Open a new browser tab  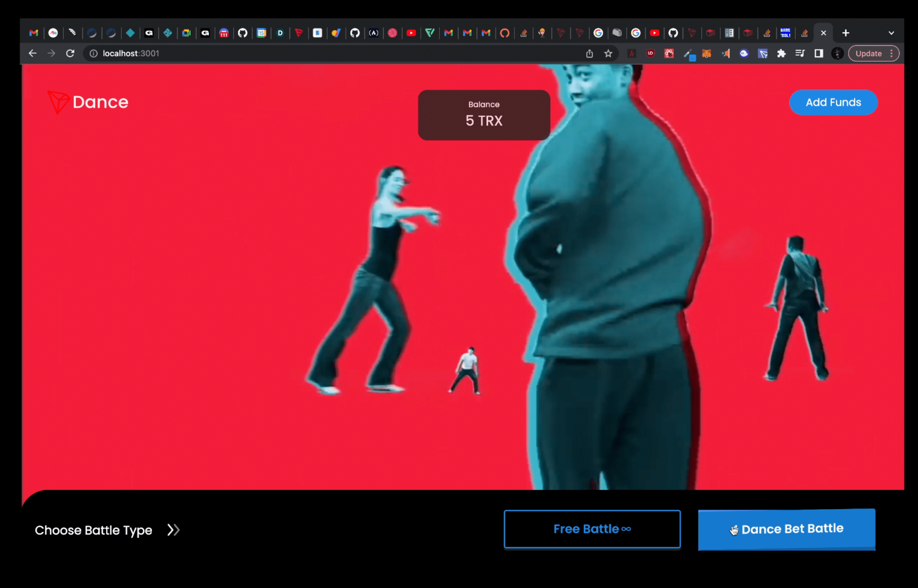846,33
